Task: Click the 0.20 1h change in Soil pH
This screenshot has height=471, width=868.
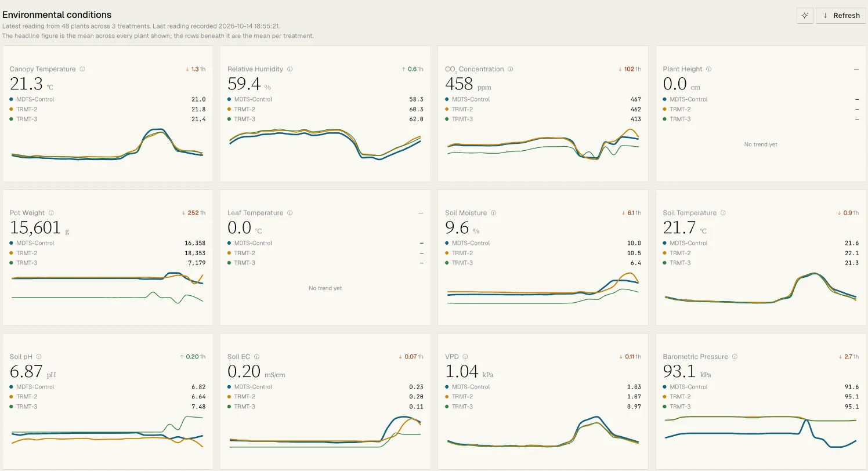Action: (x=193, y=357)
